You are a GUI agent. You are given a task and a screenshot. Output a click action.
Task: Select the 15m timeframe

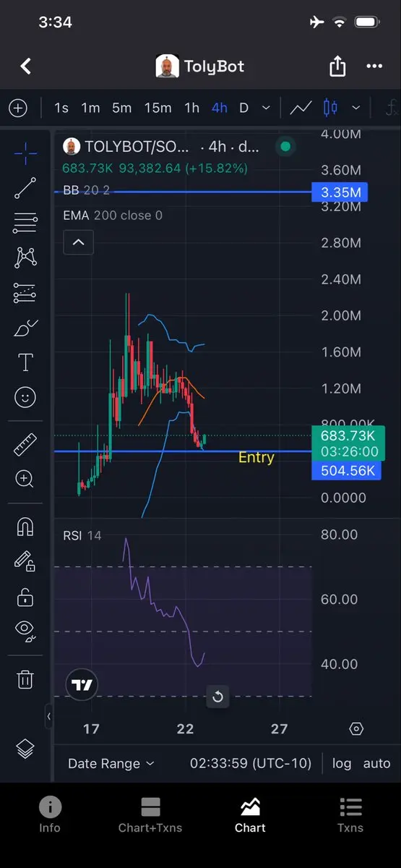tap(158, 108)
